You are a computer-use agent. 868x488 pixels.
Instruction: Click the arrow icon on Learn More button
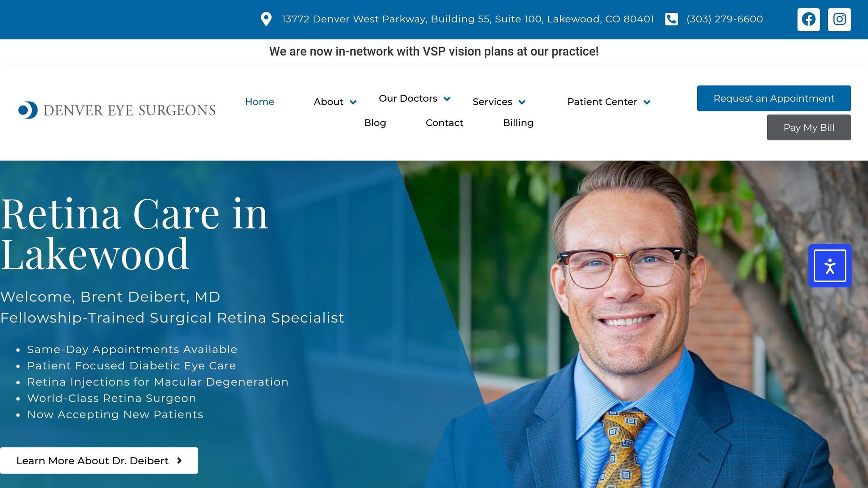point(179,460)
